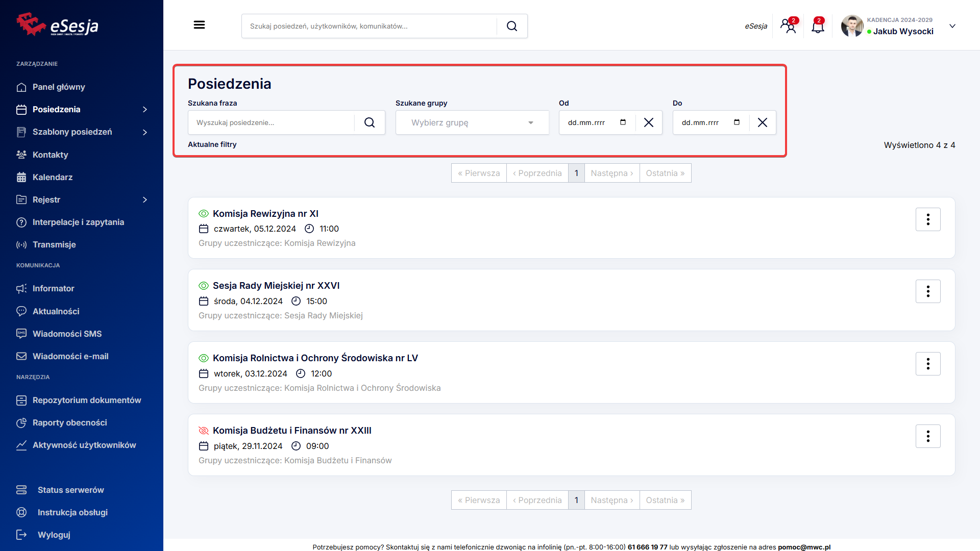Toggle hidden eye for Komisja Budżetu i Finansów

(x=204, y=431)
